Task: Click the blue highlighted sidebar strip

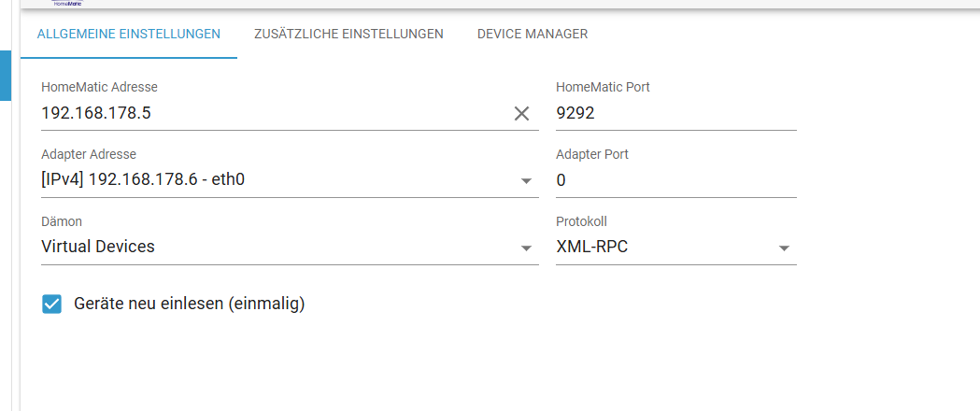Action: coord(6,76)
